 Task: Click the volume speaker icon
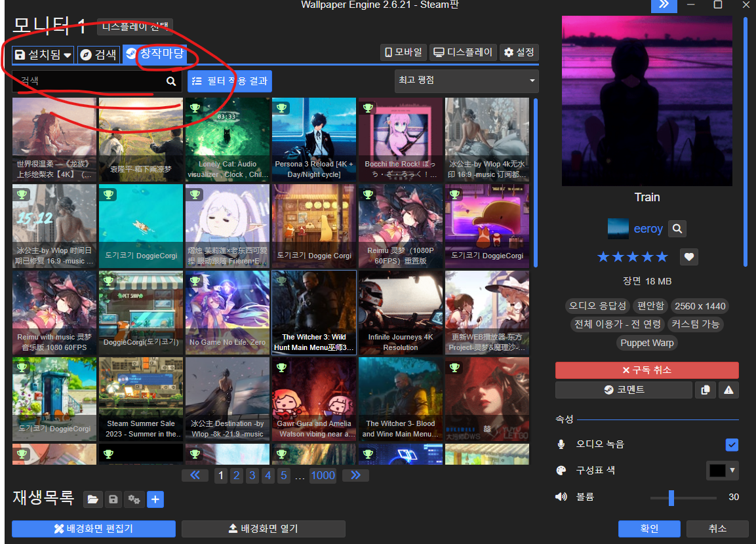[561, 497]
